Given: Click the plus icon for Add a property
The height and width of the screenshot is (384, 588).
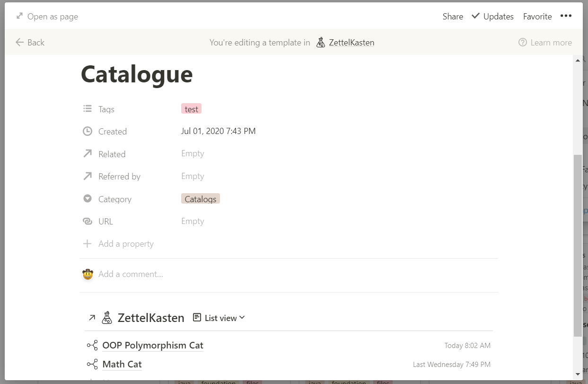Looking at the screenshot, I should tap(88, 244).
